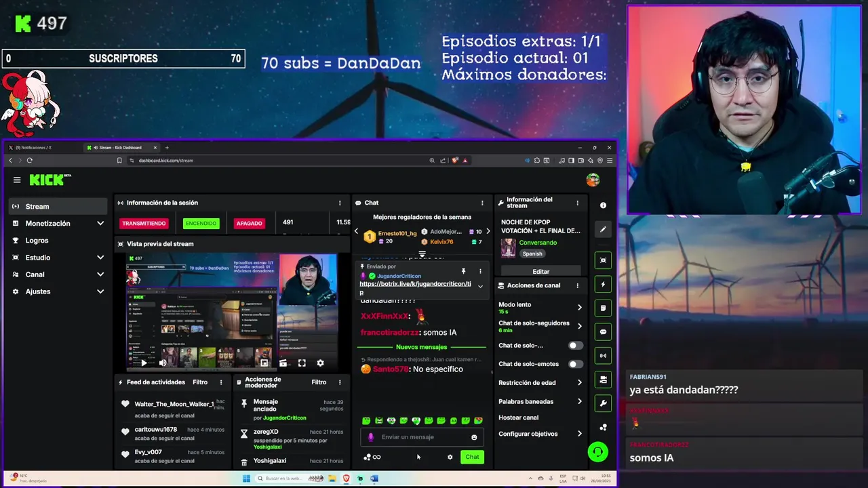Unpin the pinned chat message
The width and height of the screenshot is (868, 488).
[464, 271]
